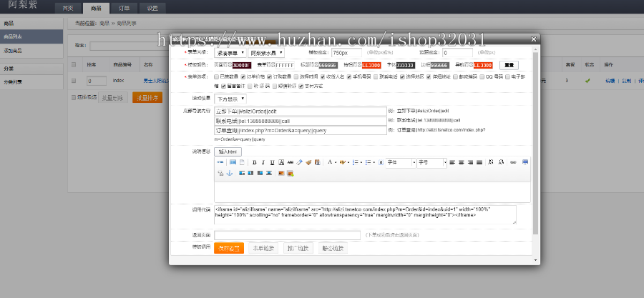The height and width of the screenshot is (298, 644).
Task: Center align text in editor
Action: [462, 162]
